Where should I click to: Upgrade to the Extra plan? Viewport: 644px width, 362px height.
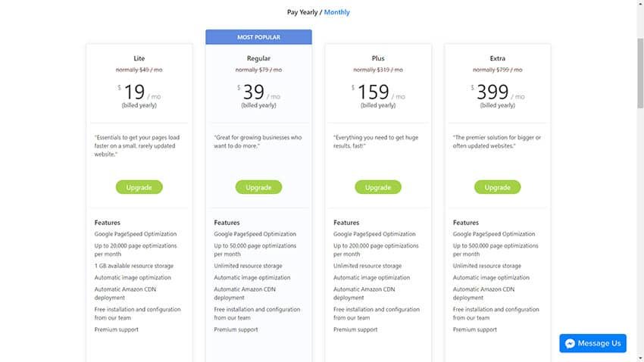[x=497, y=187]
